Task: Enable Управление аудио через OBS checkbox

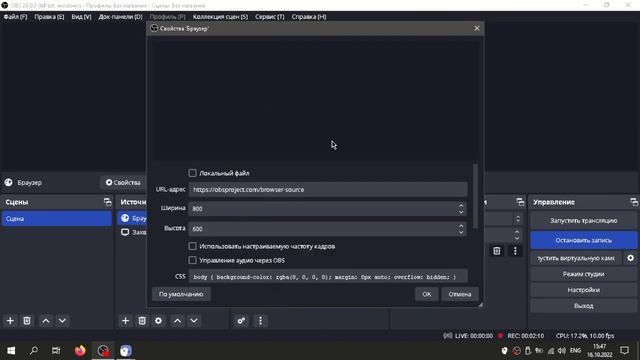Action: coord(192,260)
